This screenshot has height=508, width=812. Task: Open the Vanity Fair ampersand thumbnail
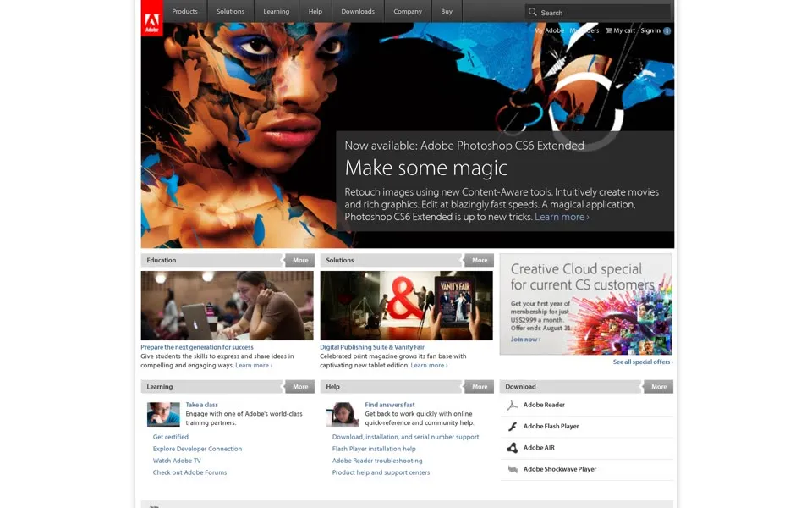pos(407,306)
